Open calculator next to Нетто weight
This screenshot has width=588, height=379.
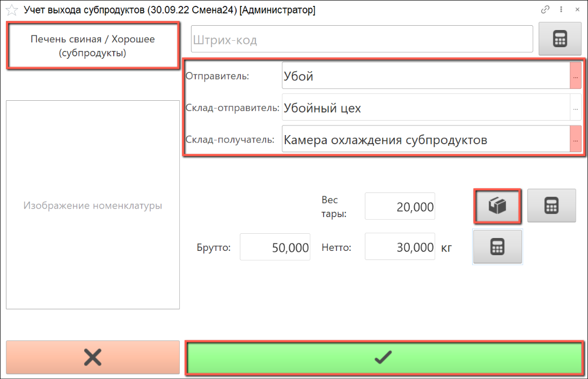pyautogui.click(x=497, y=247)
